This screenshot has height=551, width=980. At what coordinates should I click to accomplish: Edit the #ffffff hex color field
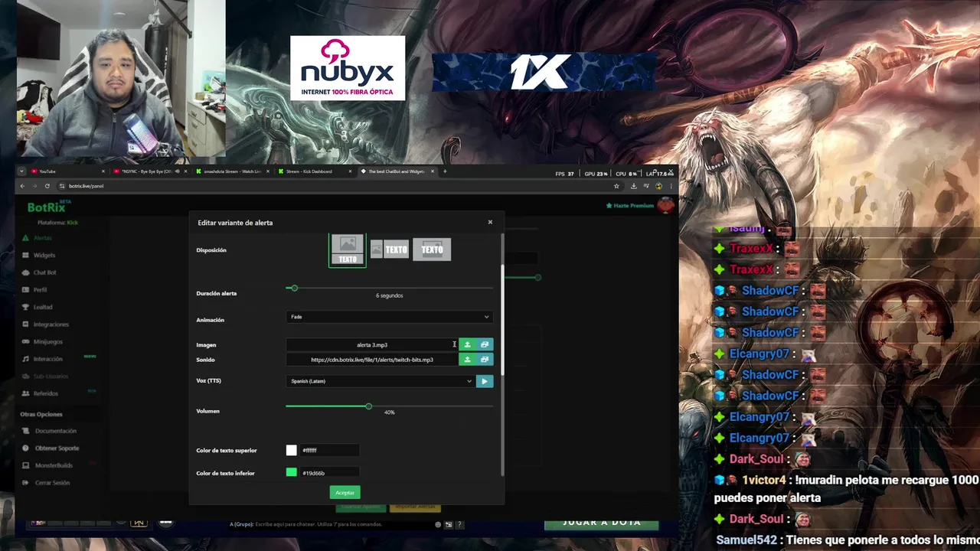click(x=329, y=451)
